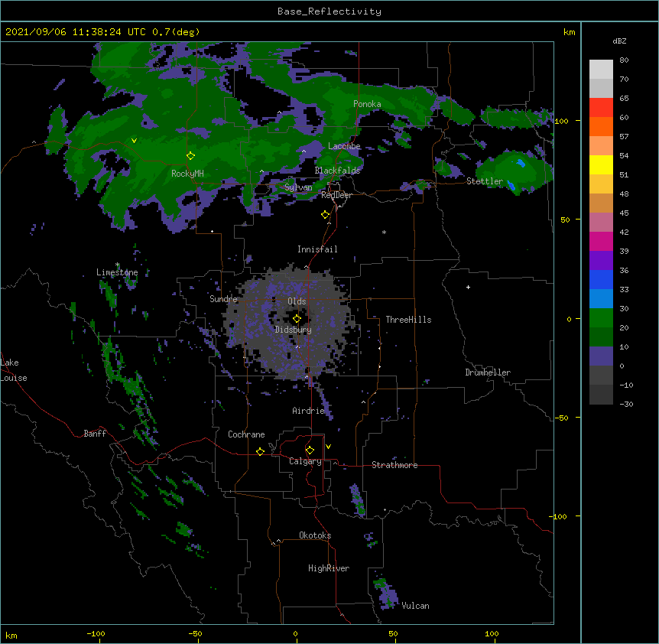Click the Okotoks label

point(315,535)
